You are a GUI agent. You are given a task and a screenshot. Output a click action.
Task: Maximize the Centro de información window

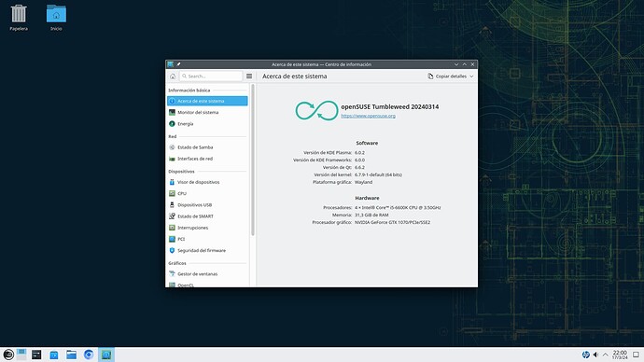pos(465,64)
